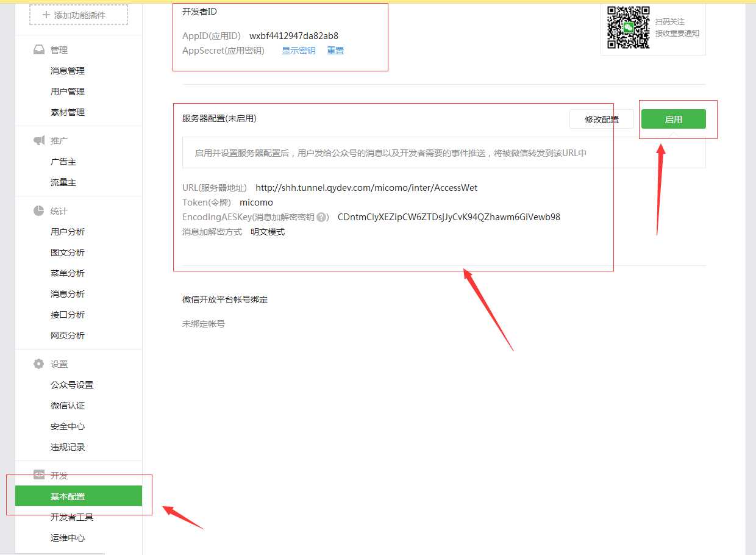Open 流量主 in sidebar
756x555 pixels.
pos(63,182)
